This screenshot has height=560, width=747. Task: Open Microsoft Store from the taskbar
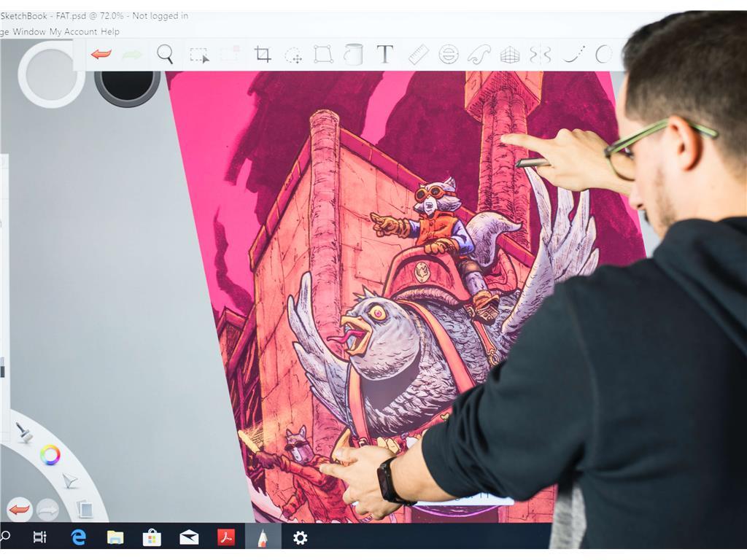click(x=152, y=538)
